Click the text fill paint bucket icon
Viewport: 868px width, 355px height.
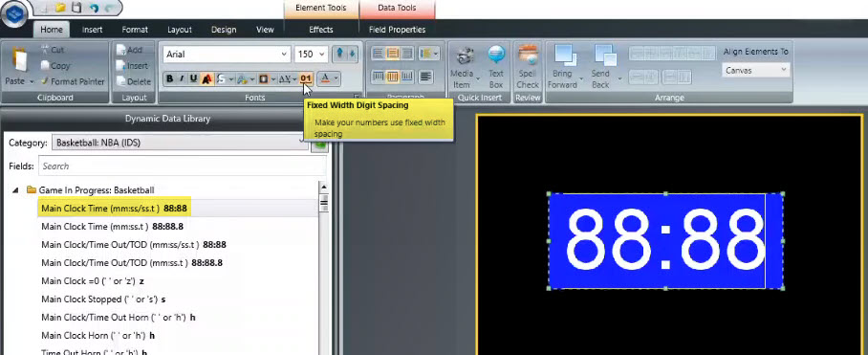(242, 79)
